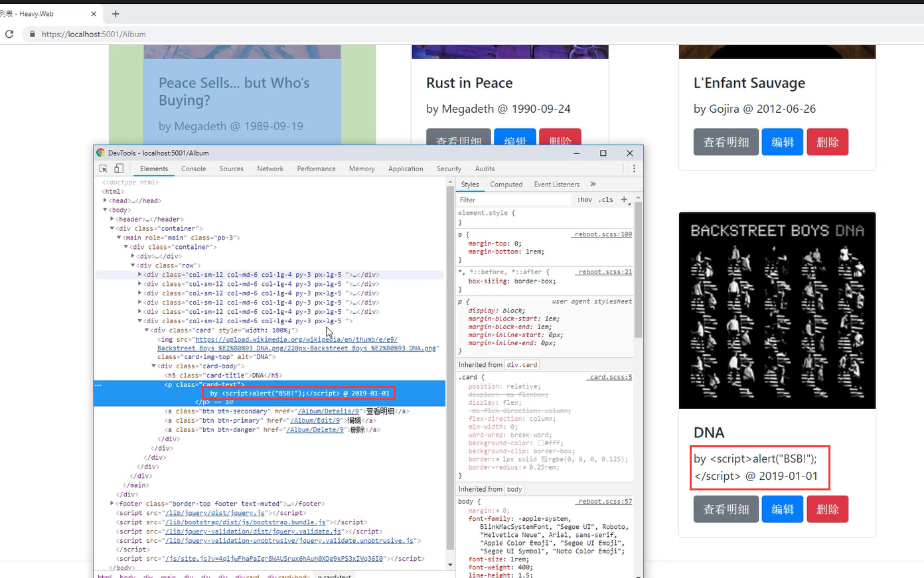Expand the border-radius property triangle

(x=525, y=467)
